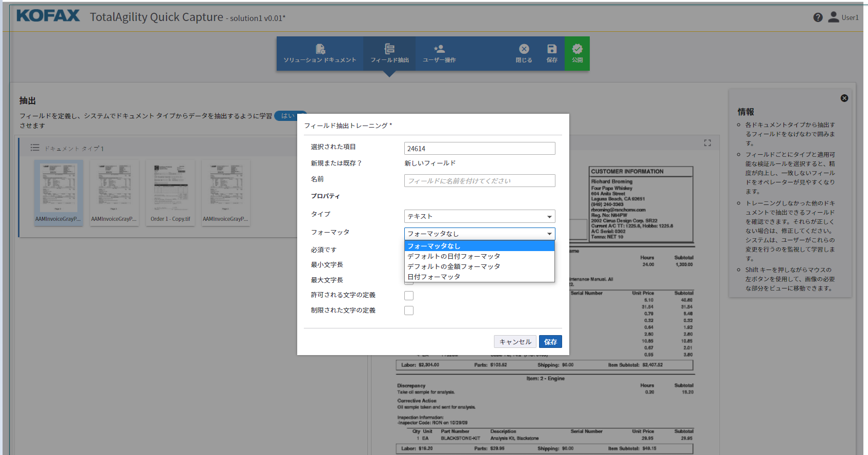868x455 pixels.
Task: Click the キャンセル button in dialog
Action: (515, 342)
